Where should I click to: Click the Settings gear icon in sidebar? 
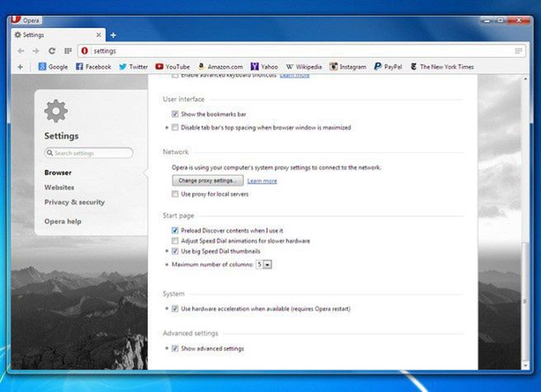[56, 111]
